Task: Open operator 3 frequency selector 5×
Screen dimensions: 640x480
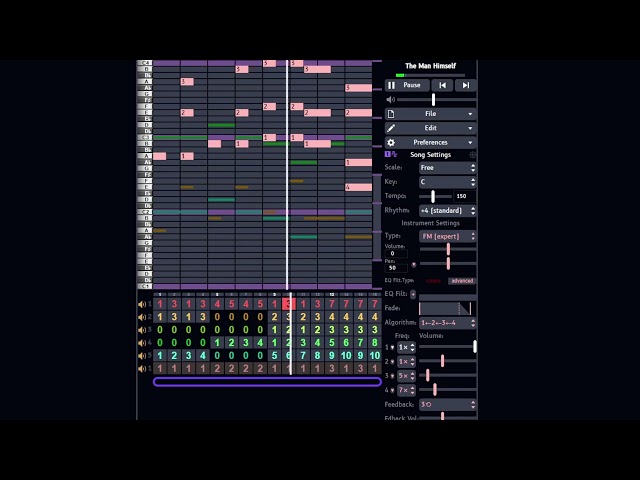Action: click(406, 376)
